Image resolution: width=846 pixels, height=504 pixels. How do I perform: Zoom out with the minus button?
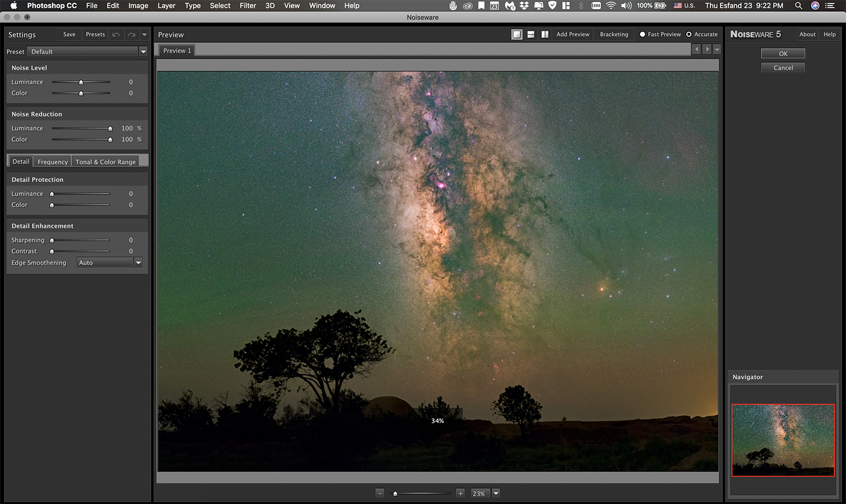380,493
